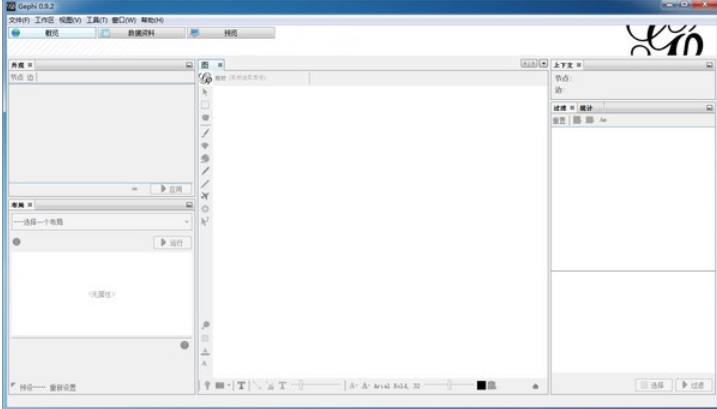Switch to the 统计 statistics tab
717x409 pixels.
tap(584, 107)
